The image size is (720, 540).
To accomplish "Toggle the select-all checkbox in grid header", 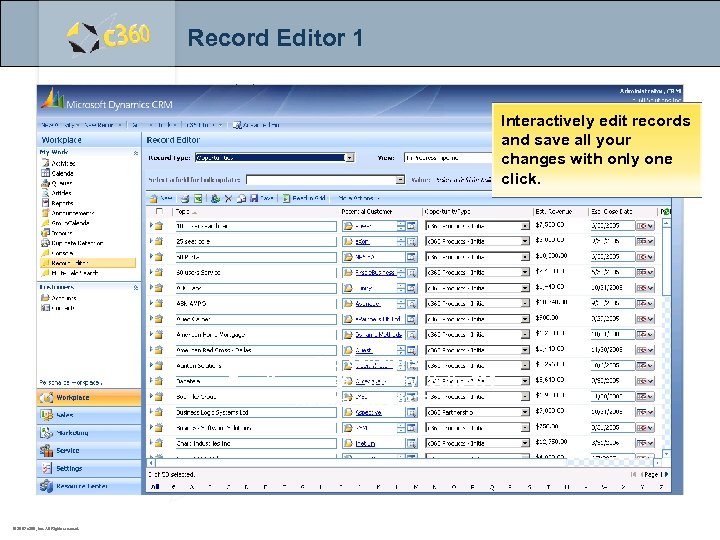I will pyautogui.click(x=159, y=211).
